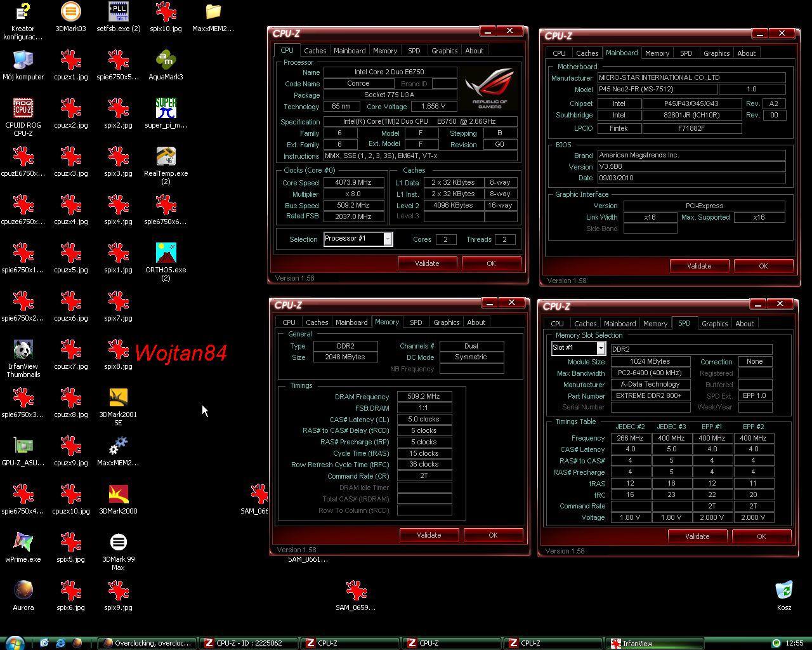Open spix9.jpg image file icon

point(119,595)
